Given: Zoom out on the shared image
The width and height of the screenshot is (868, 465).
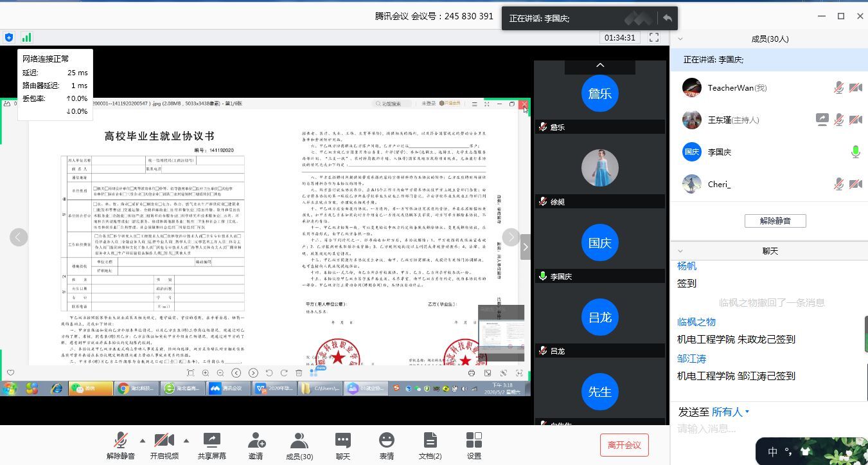Looking at the screenshot, I should (220, 373).
